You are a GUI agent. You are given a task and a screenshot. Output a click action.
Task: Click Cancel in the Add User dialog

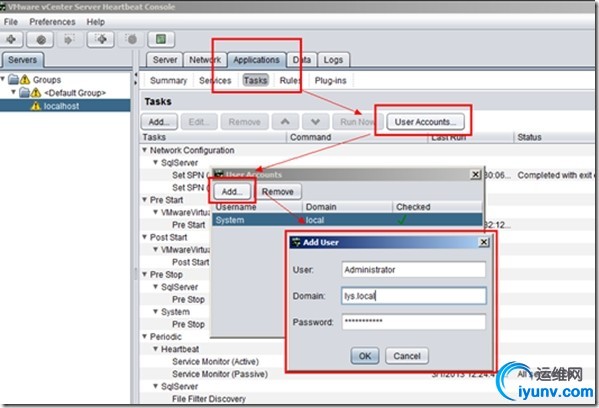coord(407,356)
